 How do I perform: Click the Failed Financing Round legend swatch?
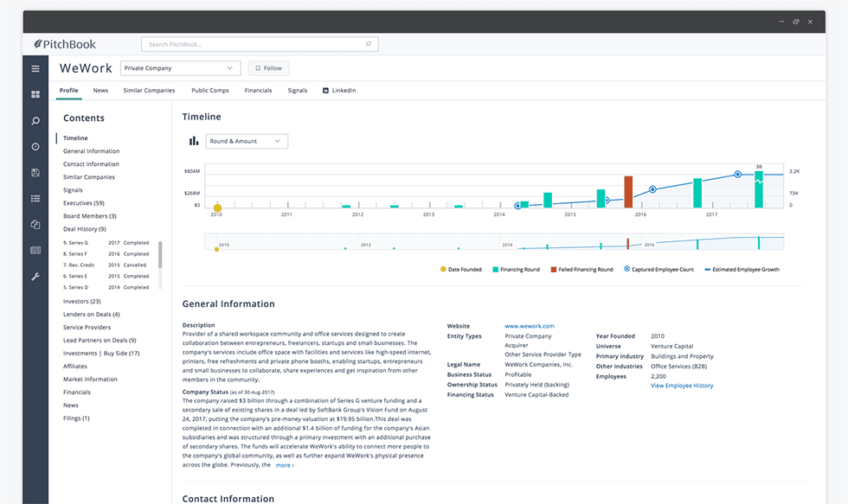point(553,269)
